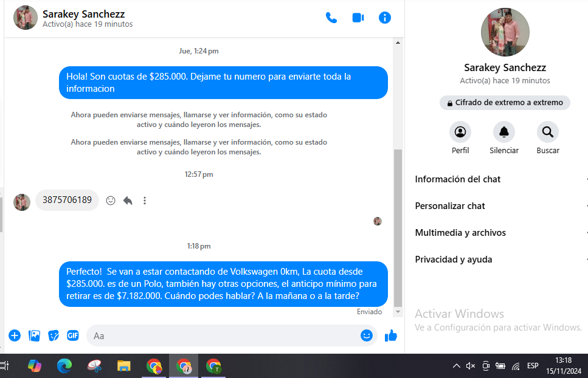Switch to the active Chrome window in taskbar
This screenshot has width=588, height=378.
point(184,366)
